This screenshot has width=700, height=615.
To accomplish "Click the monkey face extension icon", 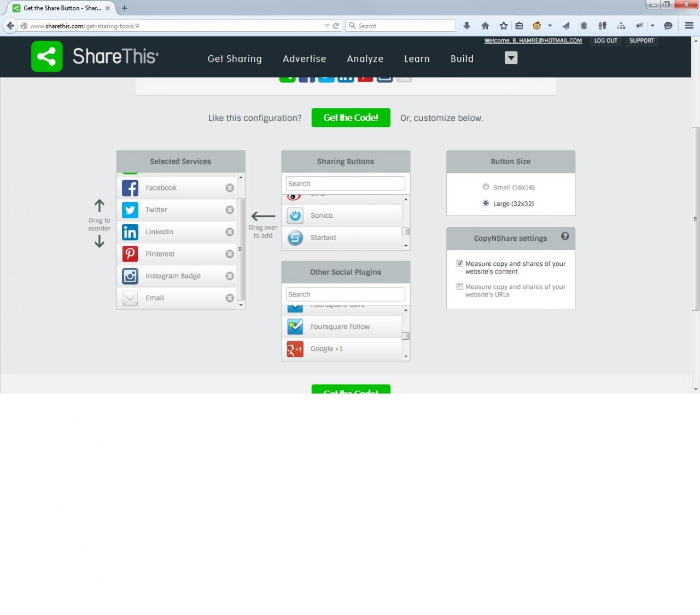I will click(537, 26).
